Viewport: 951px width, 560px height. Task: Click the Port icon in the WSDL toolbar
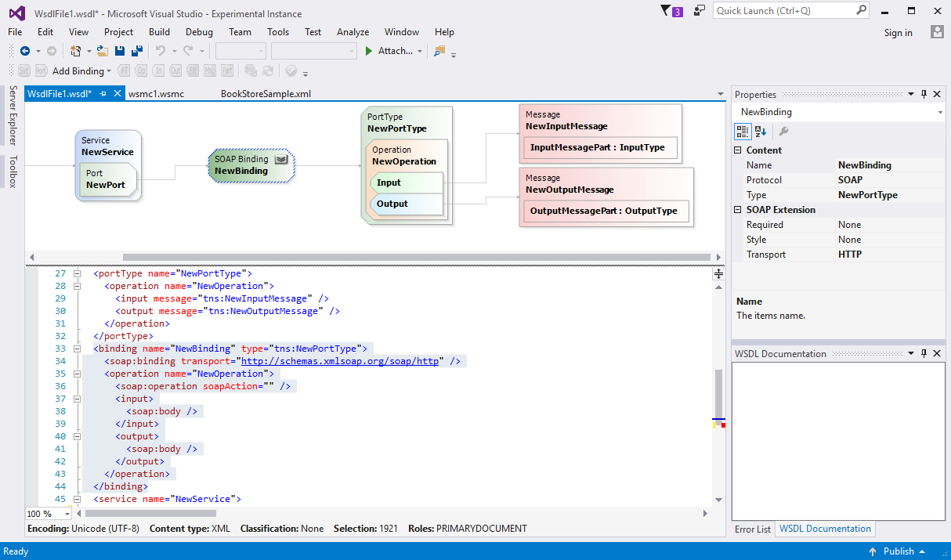click(41, 70)
